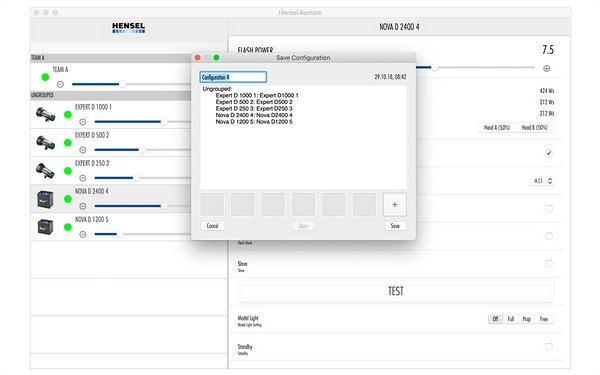Click 'Nova D 1200 5: Nova D1200 5' list line

[x=254, y=122]
